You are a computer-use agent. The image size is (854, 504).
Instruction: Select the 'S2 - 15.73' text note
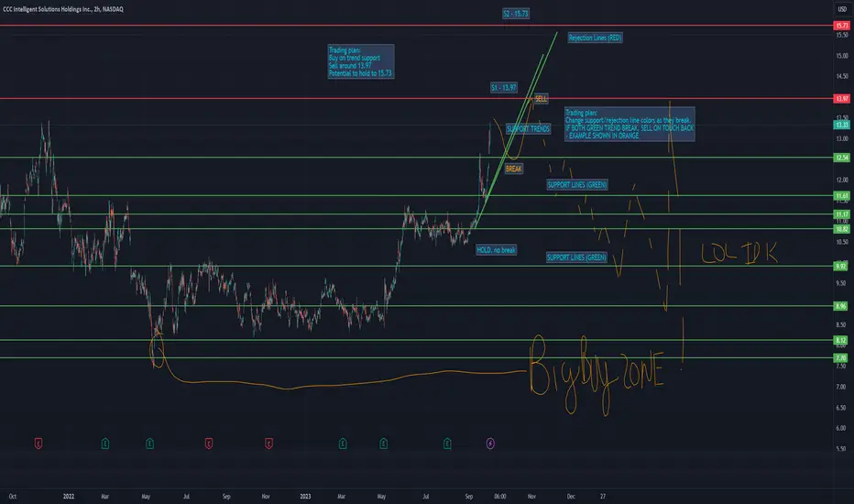[516, 14]
